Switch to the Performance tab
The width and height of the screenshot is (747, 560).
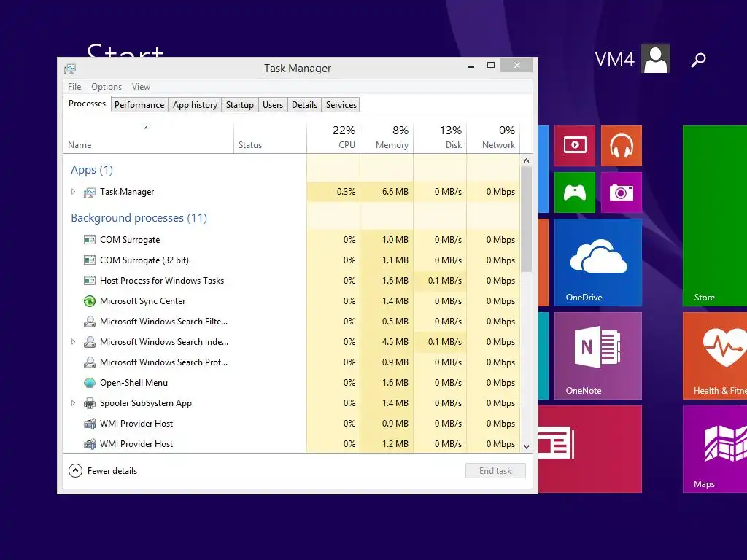pyautogui.click(x=139, y=105)
